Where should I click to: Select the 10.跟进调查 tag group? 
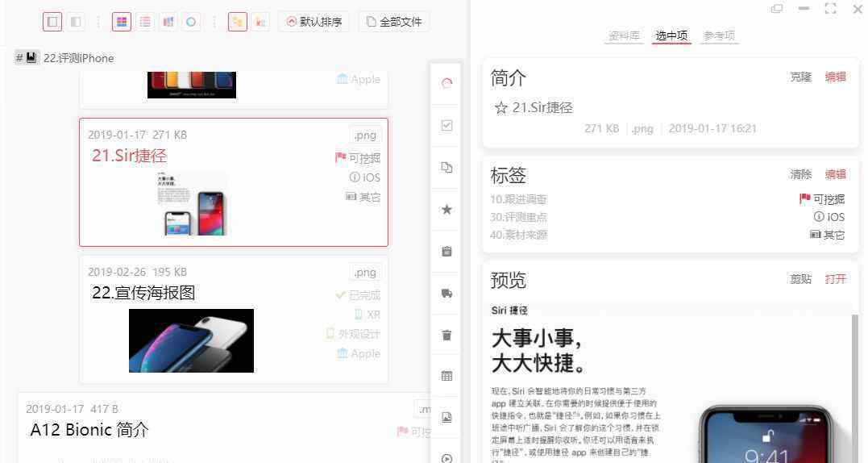(x=518, y=199)
